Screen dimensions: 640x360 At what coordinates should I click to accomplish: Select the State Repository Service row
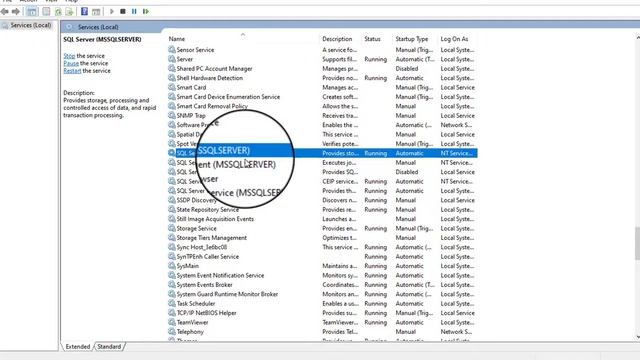[x=322, y=209]
